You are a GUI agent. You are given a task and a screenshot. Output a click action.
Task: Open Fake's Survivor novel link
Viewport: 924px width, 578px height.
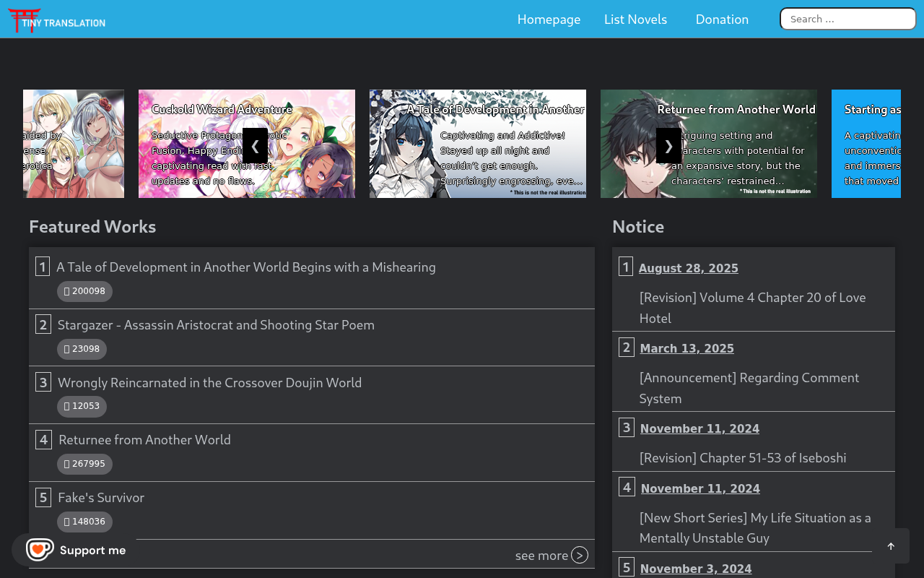pyautogui.click(x=101, y=498)
